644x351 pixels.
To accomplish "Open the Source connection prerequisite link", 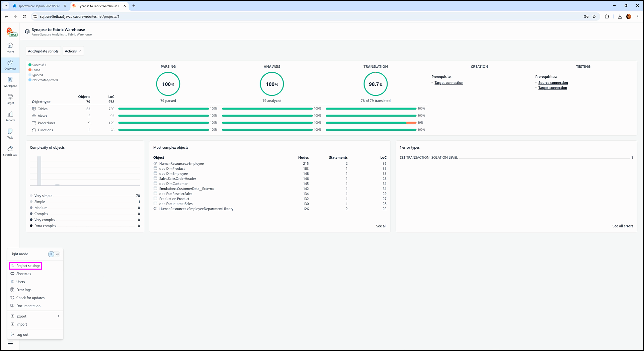I will pyautogui.click(x=553, y=83).
